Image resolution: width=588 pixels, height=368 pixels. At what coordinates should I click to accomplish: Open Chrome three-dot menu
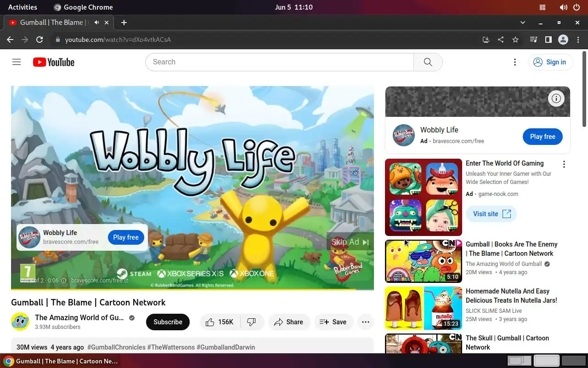click(x=578, y=40)
